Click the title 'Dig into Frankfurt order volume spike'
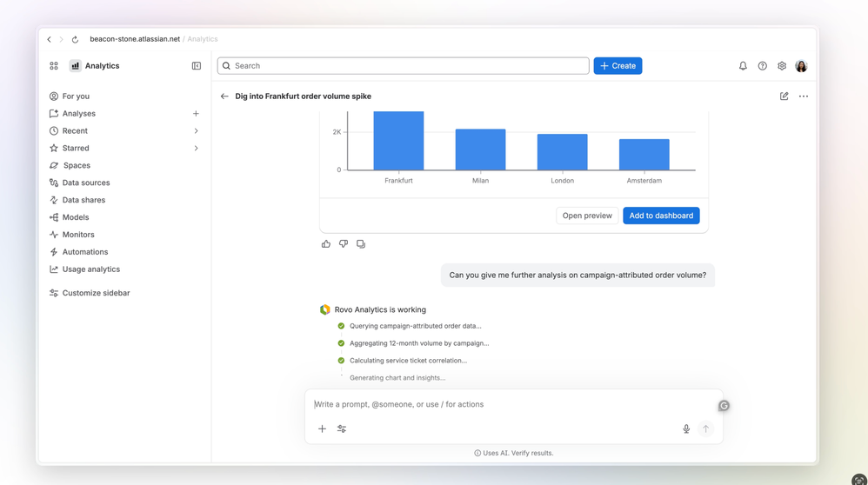 [303, 96]
